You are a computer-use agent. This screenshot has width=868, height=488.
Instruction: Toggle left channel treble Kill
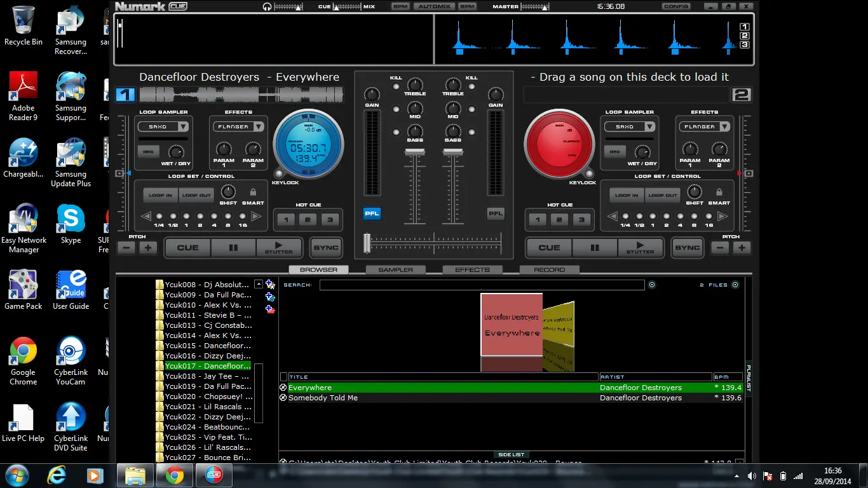(x=396, y=86)
